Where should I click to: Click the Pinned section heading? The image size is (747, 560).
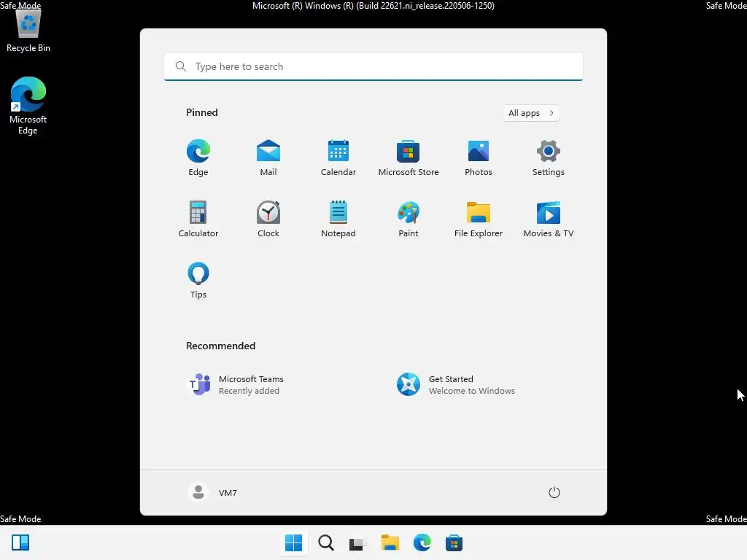click(x=202, y=112)
